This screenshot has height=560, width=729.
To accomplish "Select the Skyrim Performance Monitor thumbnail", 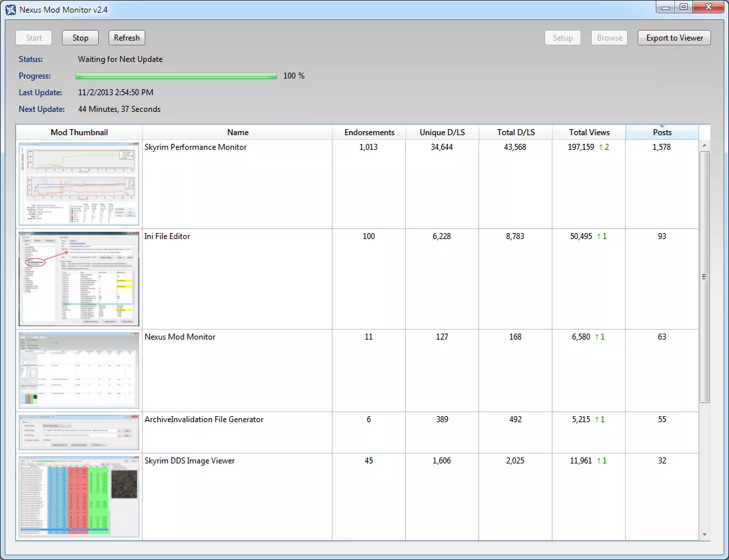I will tap(79, 184).
